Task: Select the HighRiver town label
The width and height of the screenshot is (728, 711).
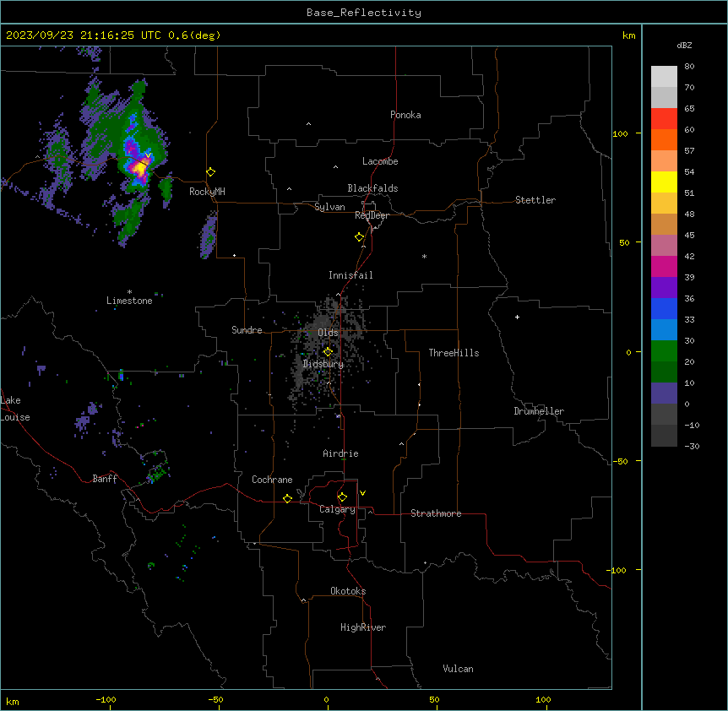Action: tap(363, 627)
